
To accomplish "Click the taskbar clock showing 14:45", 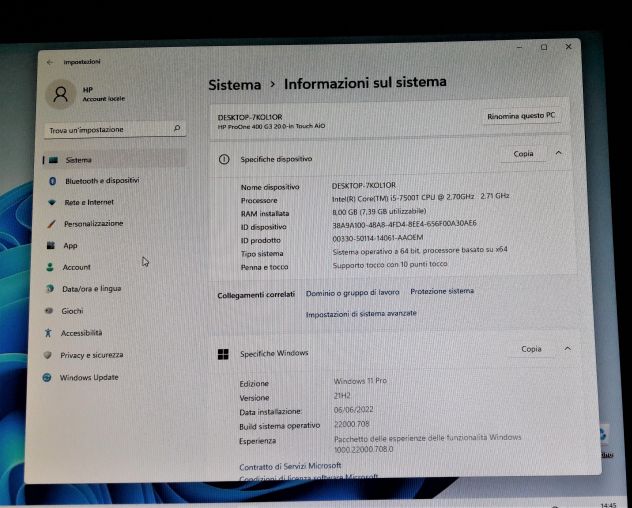I will [609, 505].
